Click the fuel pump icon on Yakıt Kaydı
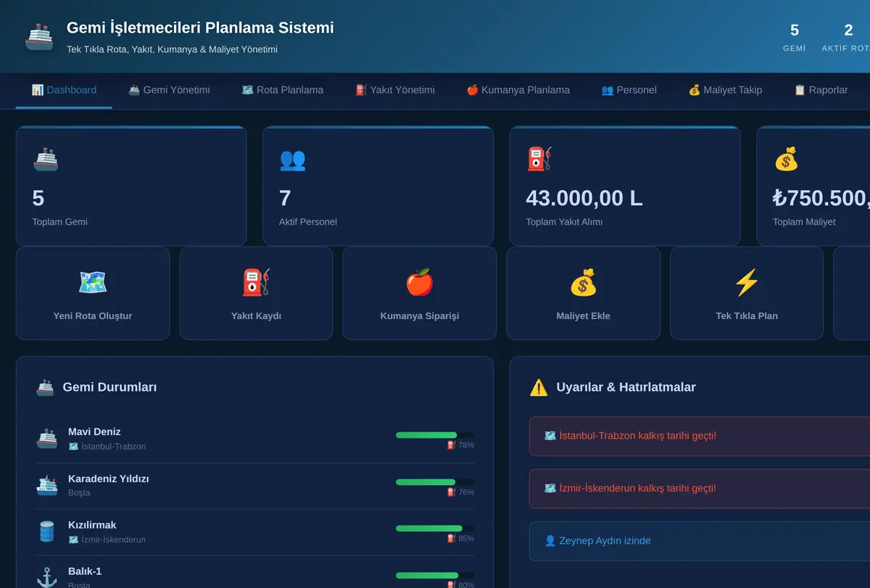The height and width of the screenshot is (588, 870). 256,282
